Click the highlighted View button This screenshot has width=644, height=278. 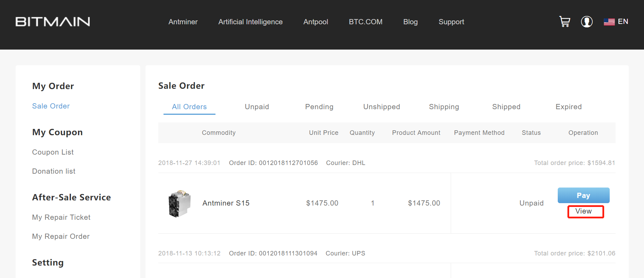584,211
